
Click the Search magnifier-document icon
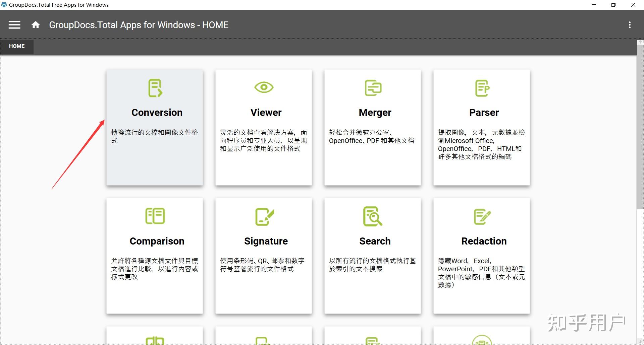373,216
